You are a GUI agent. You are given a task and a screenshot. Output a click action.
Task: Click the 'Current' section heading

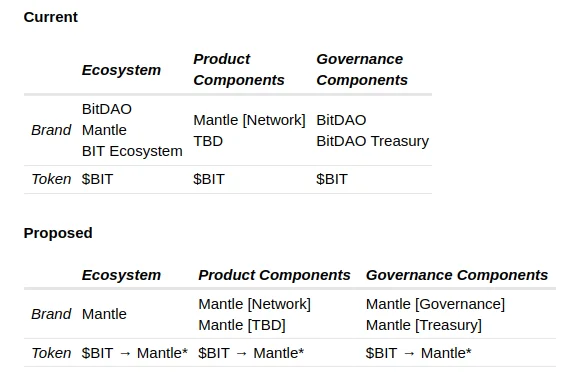(51, 17)
